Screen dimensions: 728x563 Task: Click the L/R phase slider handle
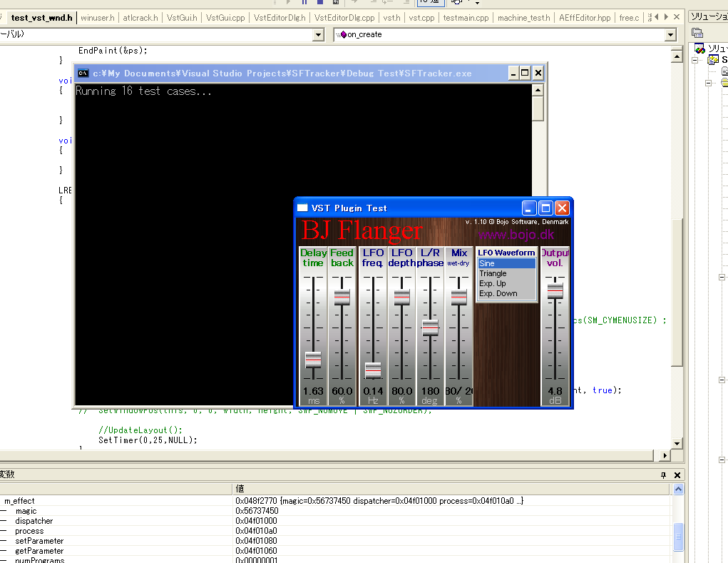click(x=430, y=328)
